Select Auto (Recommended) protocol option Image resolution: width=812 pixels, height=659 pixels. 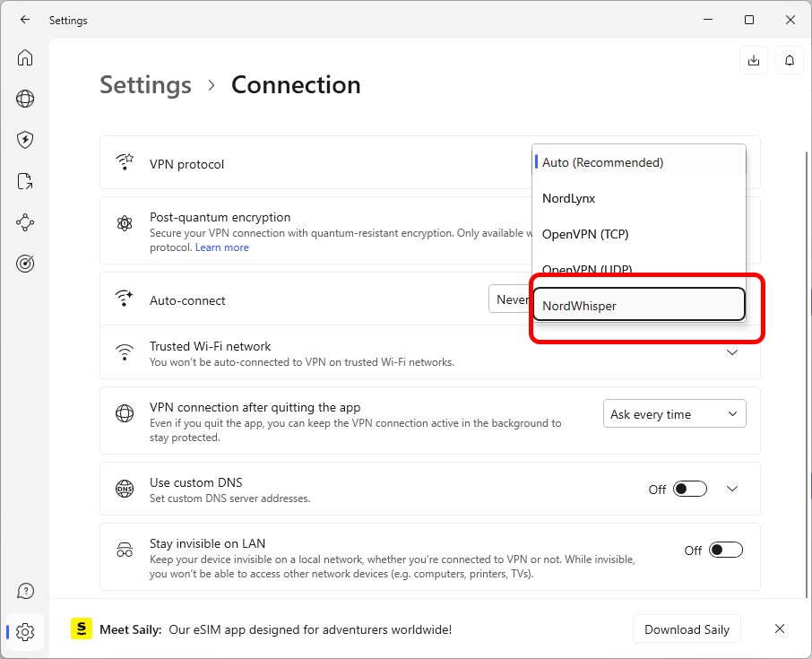639,162
